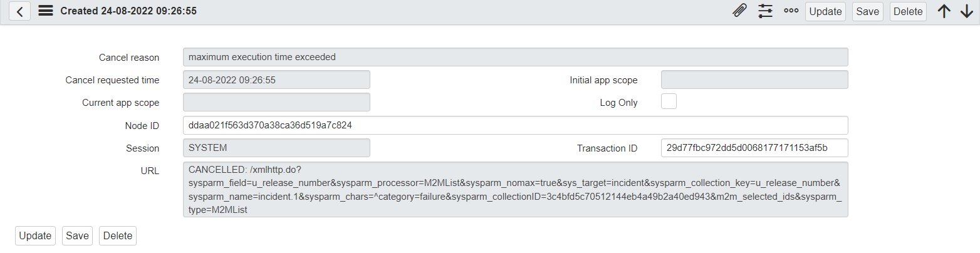Open the personalize form settings icon
Viewport: 980px width, 253px height.
click(x=765, y=11)
